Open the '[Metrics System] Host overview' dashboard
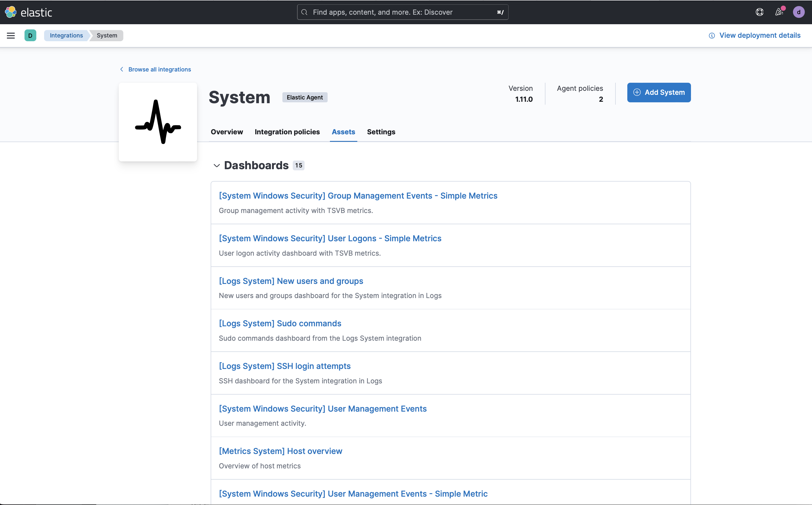The image size is (812, 505). pos(280,451)
